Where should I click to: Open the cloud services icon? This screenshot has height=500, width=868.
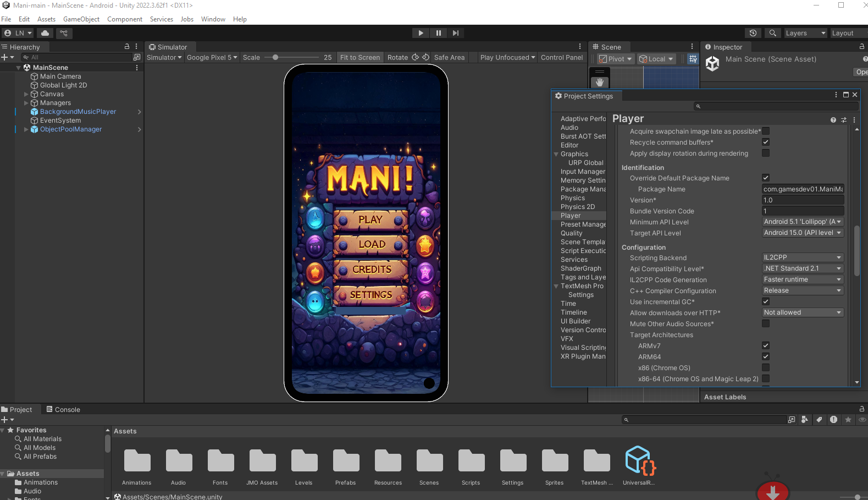[45, 33]
